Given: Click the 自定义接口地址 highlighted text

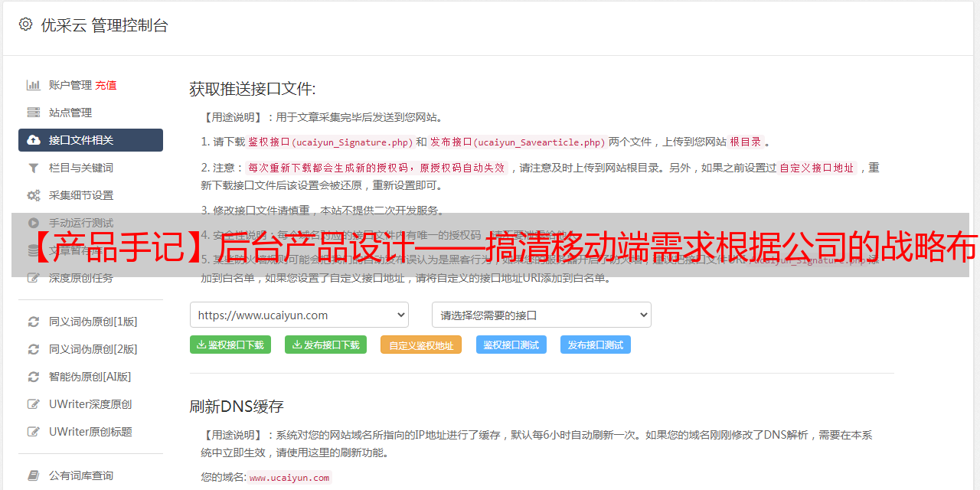Looking at the screenshot, I should (x=817, y=168).
